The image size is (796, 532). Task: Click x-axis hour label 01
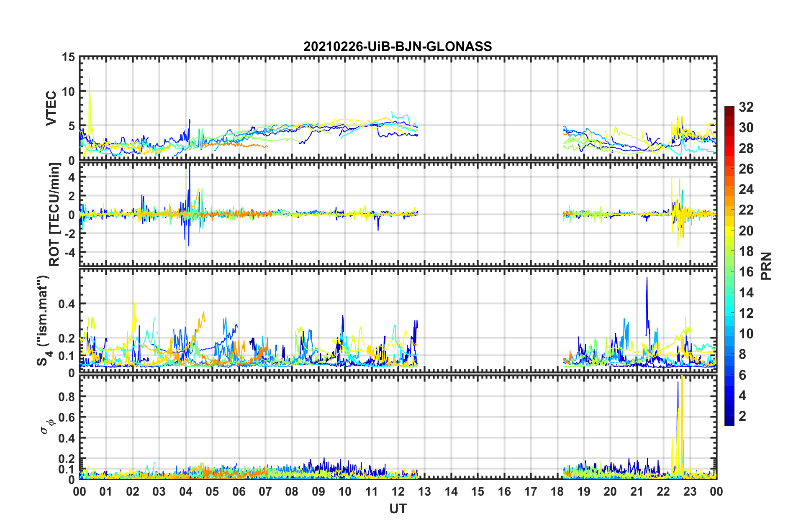106,492
